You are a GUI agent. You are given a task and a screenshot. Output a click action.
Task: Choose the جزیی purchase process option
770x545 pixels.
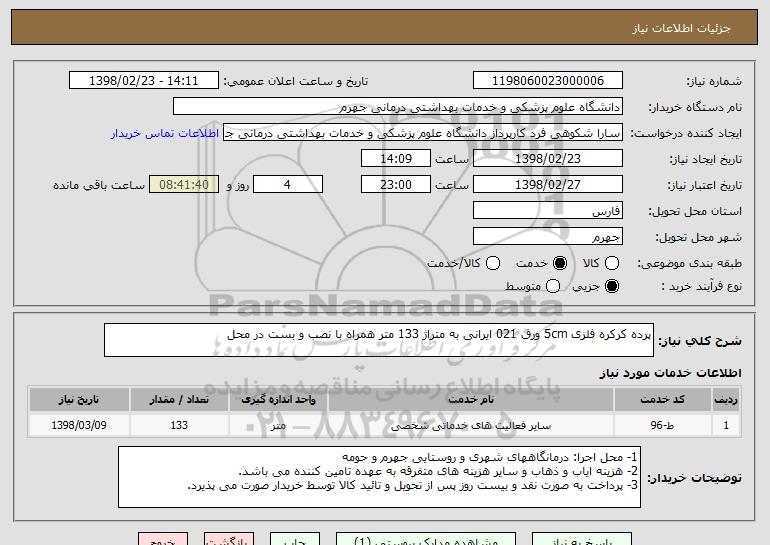611,286
